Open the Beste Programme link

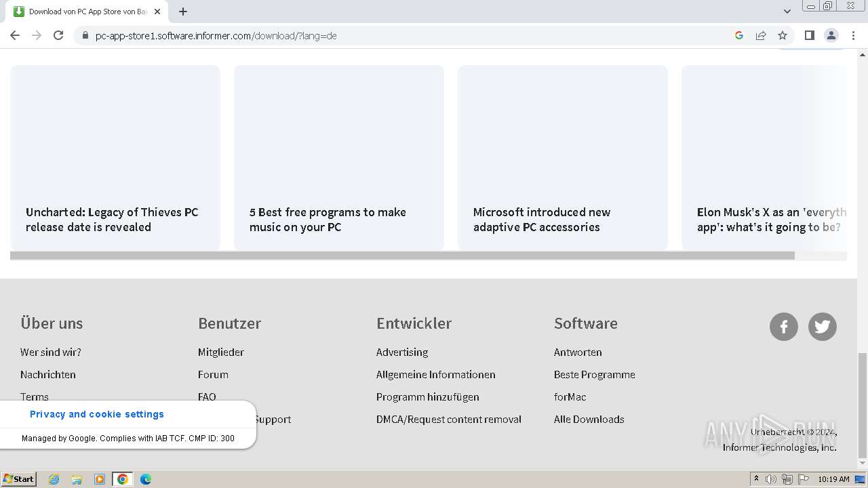pyautogui.click(x=595, y=374)
